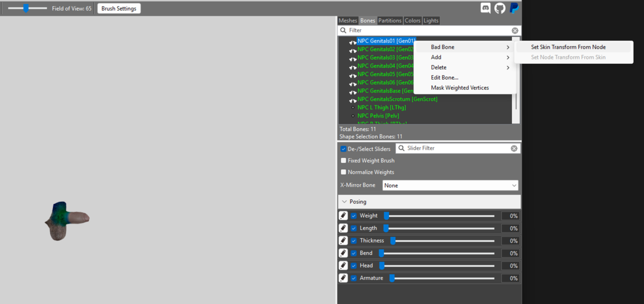
Task: Click the search icon in the bone Filter
Action: (x=343, y=30)
